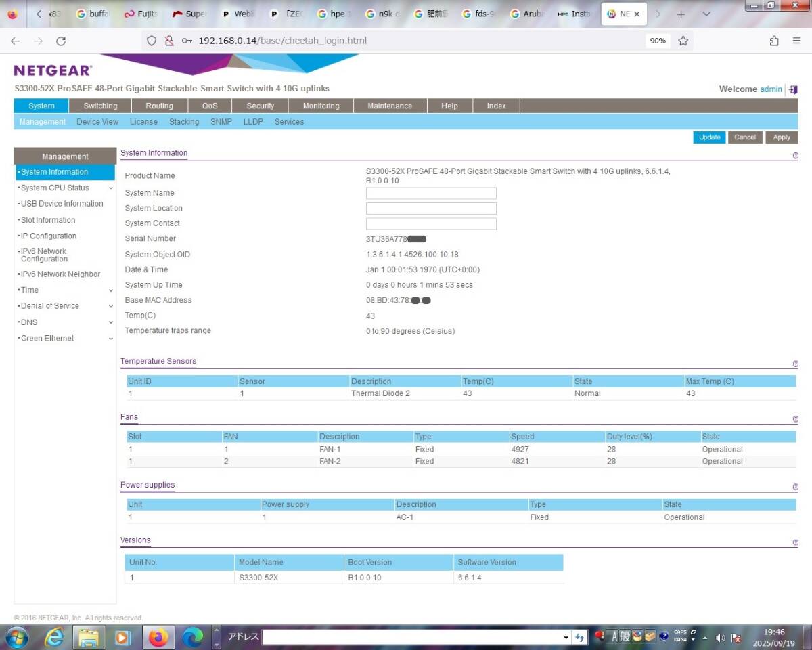Open the QoS main tab

[210, 106]
